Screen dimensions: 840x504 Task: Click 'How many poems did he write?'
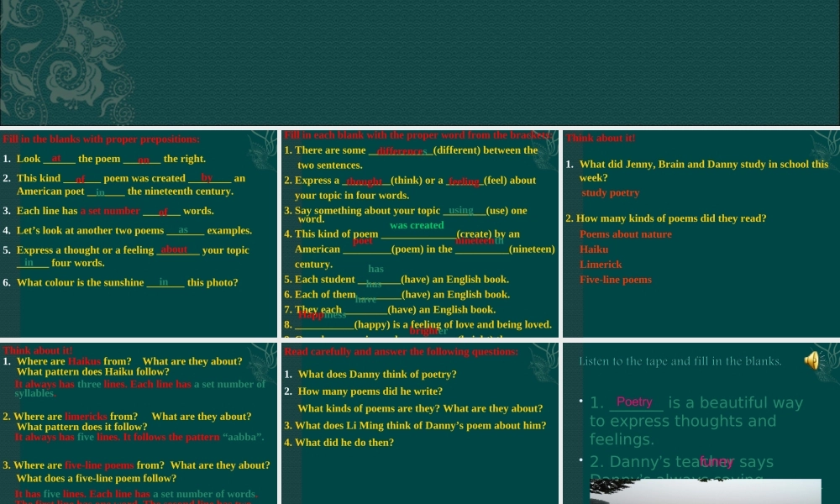[370, 391]
